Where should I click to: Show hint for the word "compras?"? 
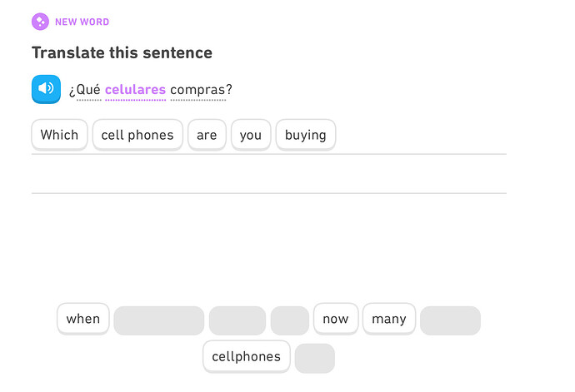point(201,90)
